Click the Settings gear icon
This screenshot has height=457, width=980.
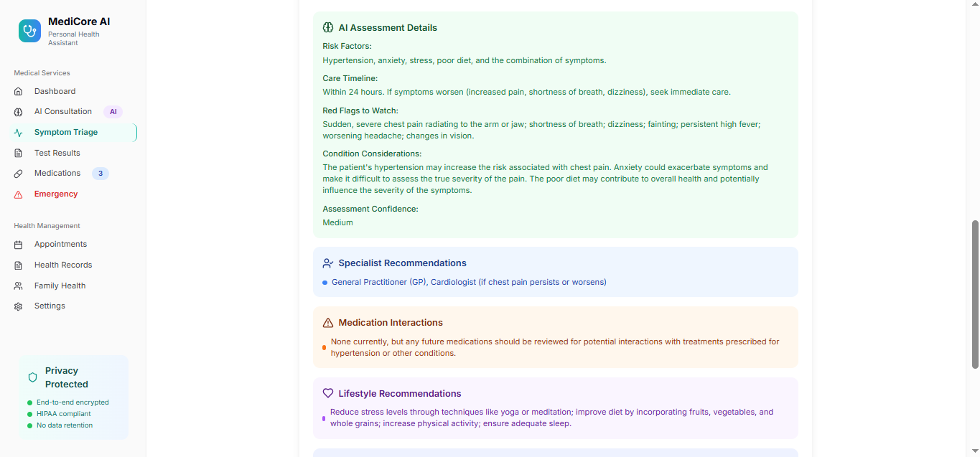point(19,306)
